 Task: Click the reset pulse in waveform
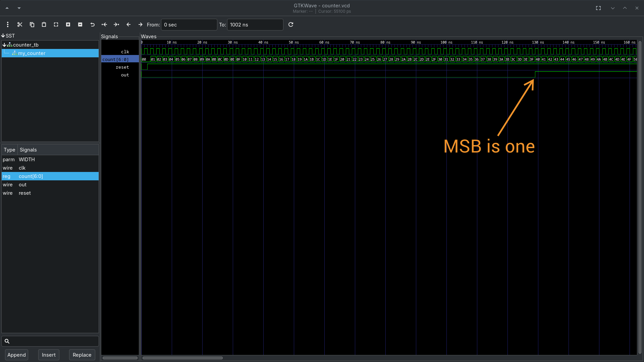point(145,67)
